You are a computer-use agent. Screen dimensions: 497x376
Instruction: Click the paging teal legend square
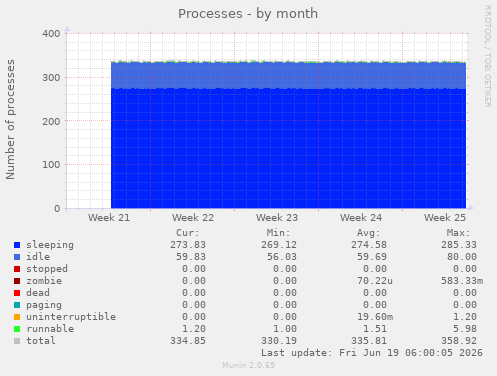coord(17,305)
